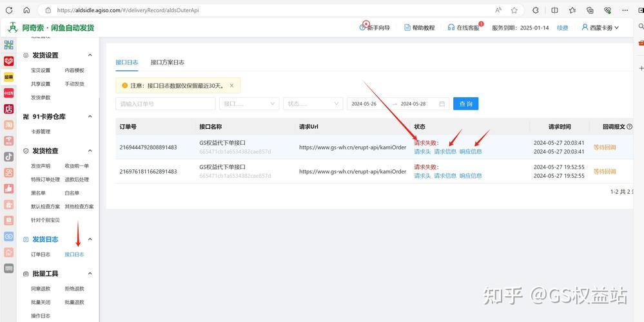Open browser settings and more menu
This screenshot has width=644, height=322.
click(625, 10)
